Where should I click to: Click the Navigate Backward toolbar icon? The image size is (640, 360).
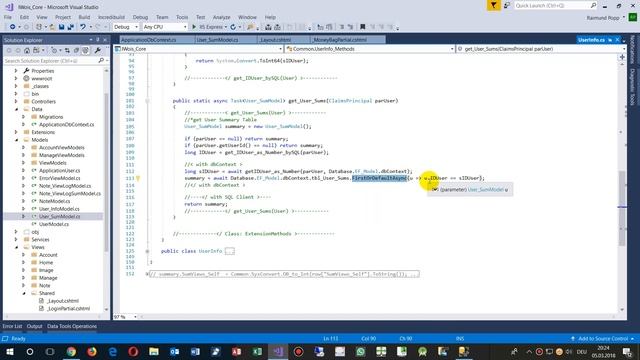(x=12, y=27)
